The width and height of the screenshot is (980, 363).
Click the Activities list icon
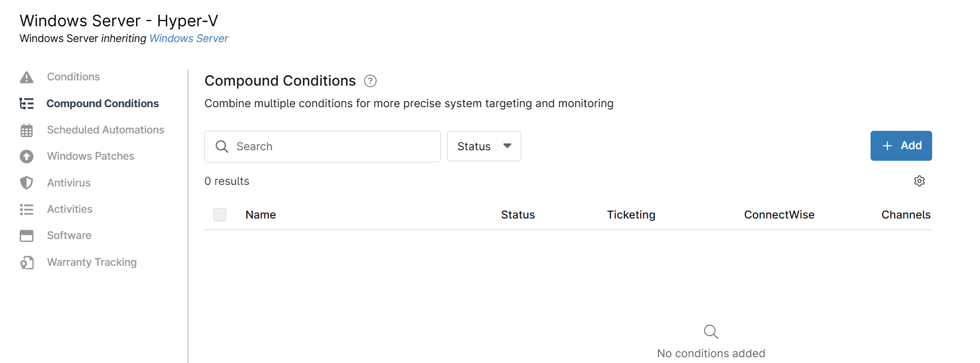click(26, 210)
